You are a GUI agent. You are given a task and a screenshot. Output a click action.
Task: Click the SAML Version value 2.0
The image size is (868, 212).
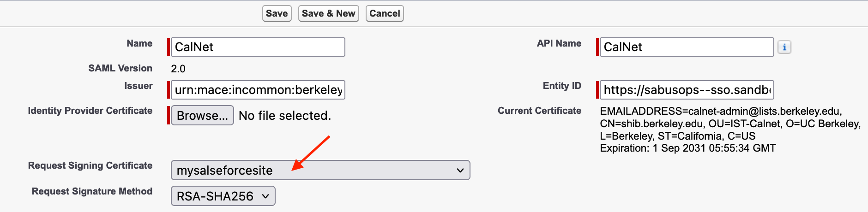(178, 69)
